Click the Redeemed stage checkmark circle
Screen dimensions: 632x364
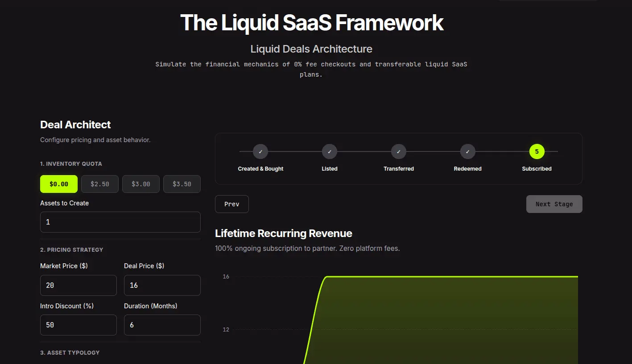[x=468, y=151]
